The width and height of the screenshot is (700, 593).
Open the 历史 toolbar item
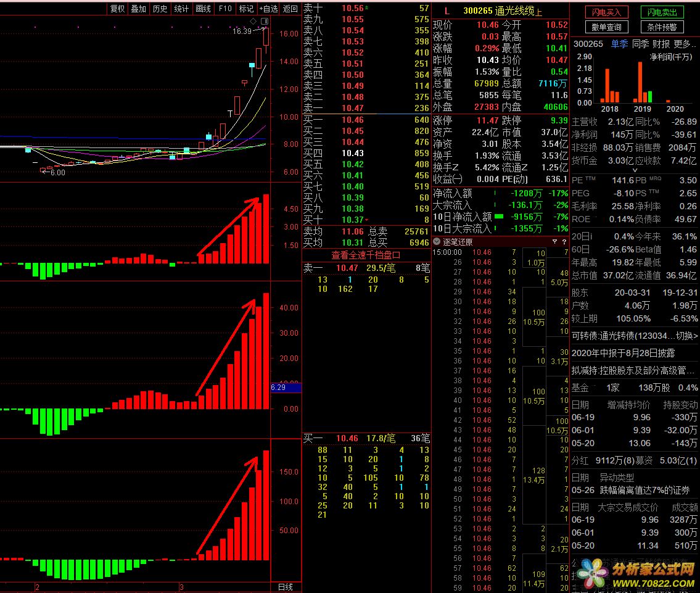point(160,9)
